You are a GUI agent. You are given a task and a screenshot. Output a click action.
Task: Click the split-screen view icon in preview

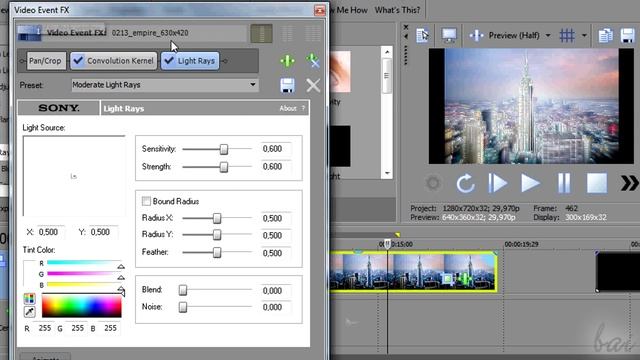[476, 36]
